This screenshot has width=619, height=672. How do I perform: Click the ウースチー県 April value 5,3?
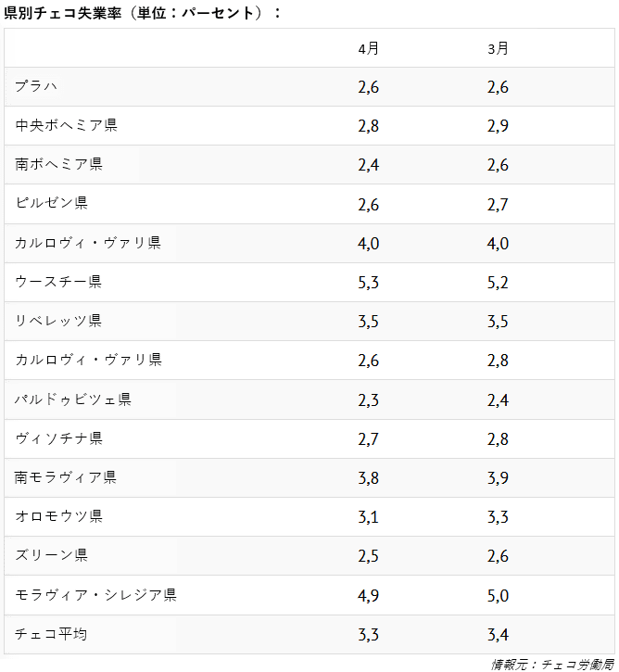[369, 283]
